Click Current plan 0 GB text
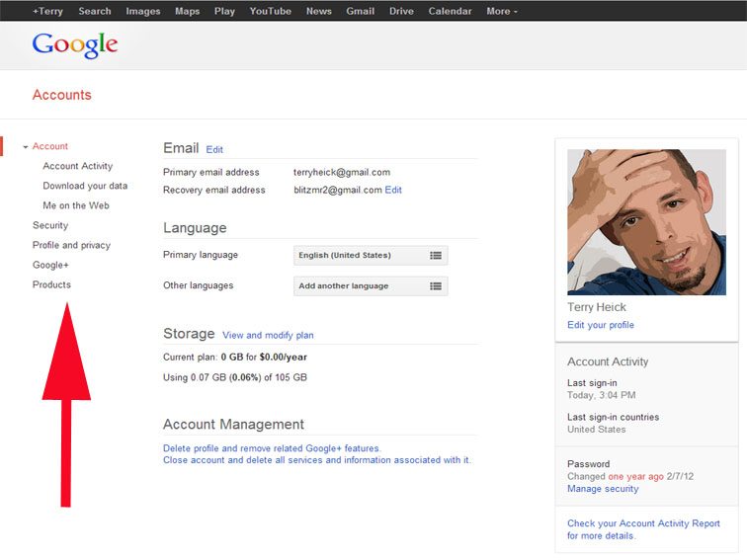The height and width of the screenshot is (560, 747). click(235, 358)
